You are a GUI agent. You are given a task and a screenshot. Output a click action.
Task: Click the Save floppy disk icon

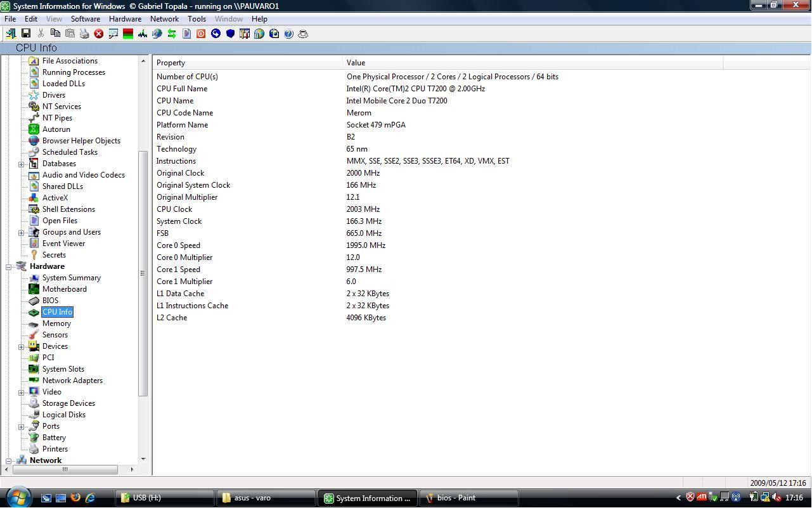click(x=26, y=34)
